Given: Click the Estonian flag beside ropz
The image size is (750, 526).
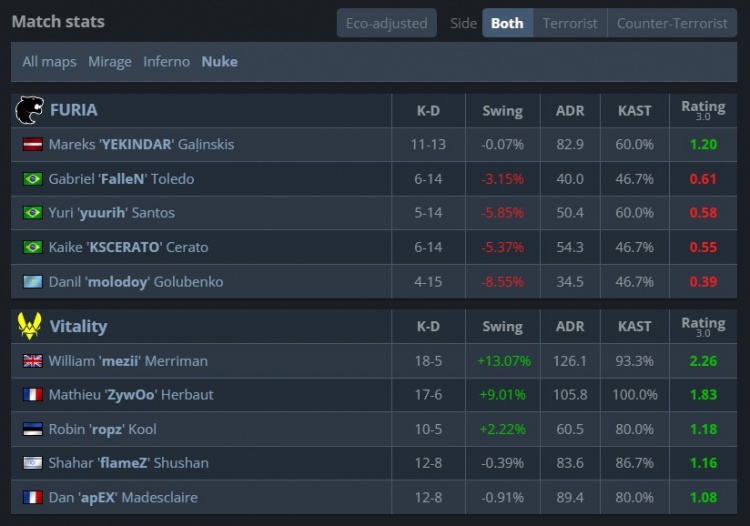Looking at the screenshot, I should (32, 429).
